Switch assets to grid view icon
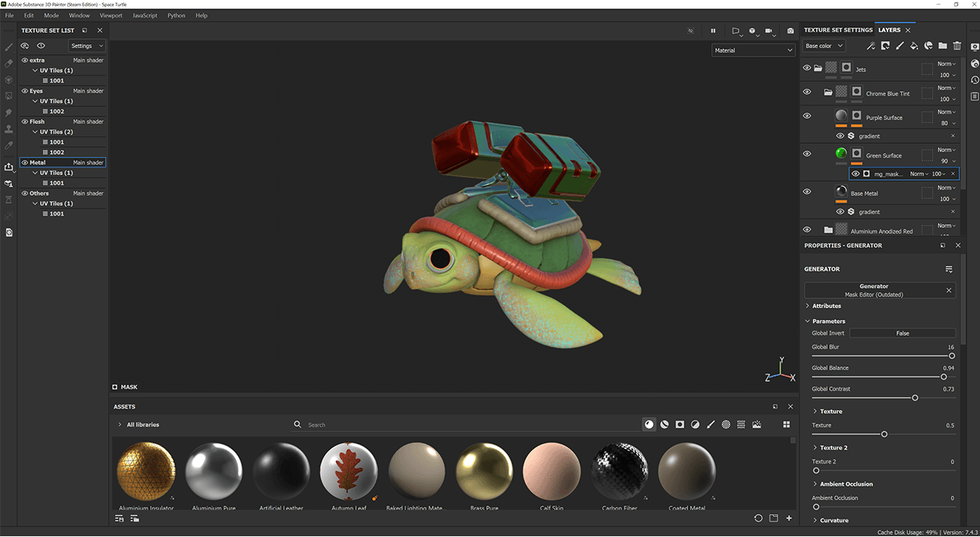Viewport: 980px width, 537px height. 786,425
